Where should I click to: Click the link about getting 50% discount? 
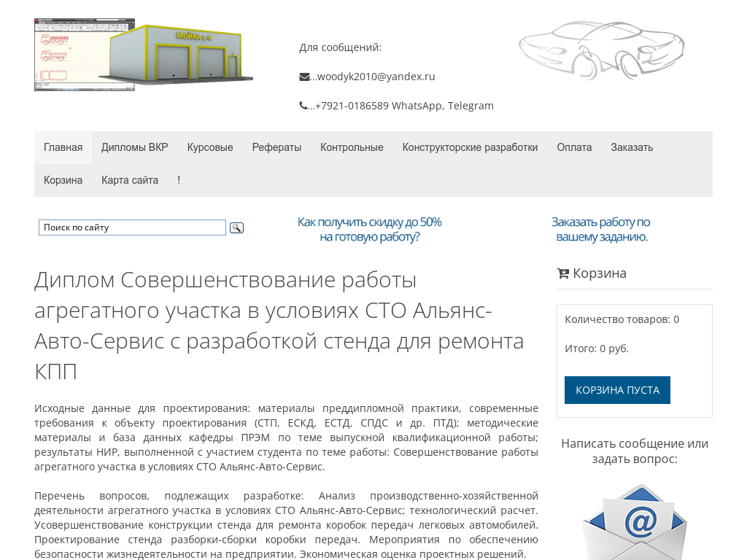370,230
